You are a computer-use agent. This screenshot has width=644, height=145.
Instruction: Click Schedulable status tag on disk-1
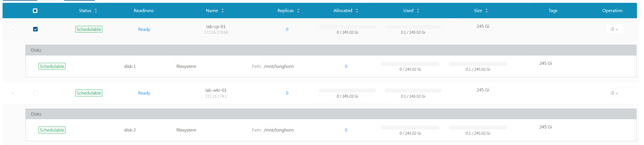52,66
